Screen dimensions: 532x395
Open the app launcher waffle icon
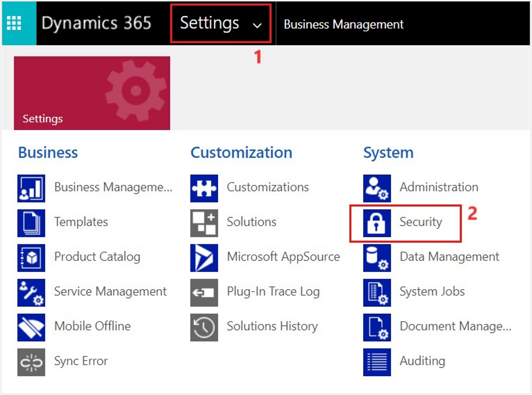(x=14, y=23)
